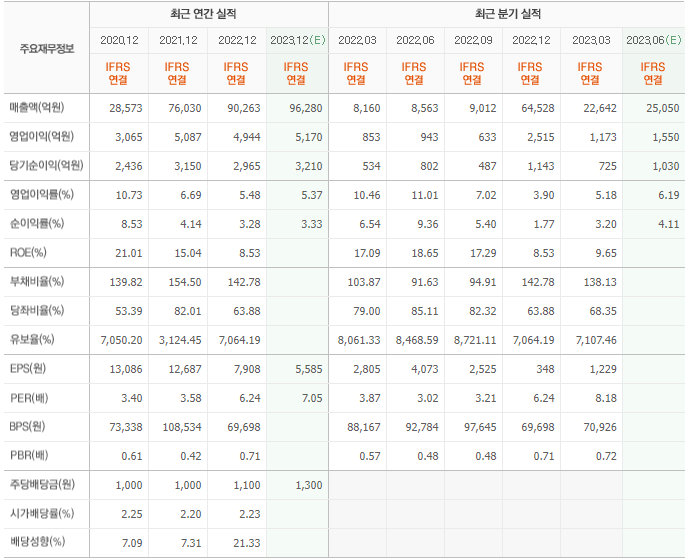Click the 2022.09 quarterly column header
This screenshot has height=560, width=688.
473,40
